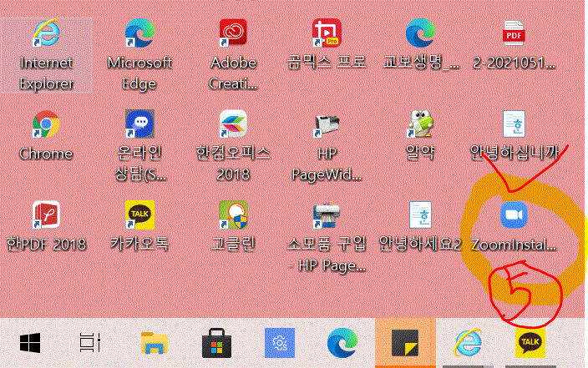
Task: Select the 2-2021051 PDF file on the desktop
Action: [514, 44]
